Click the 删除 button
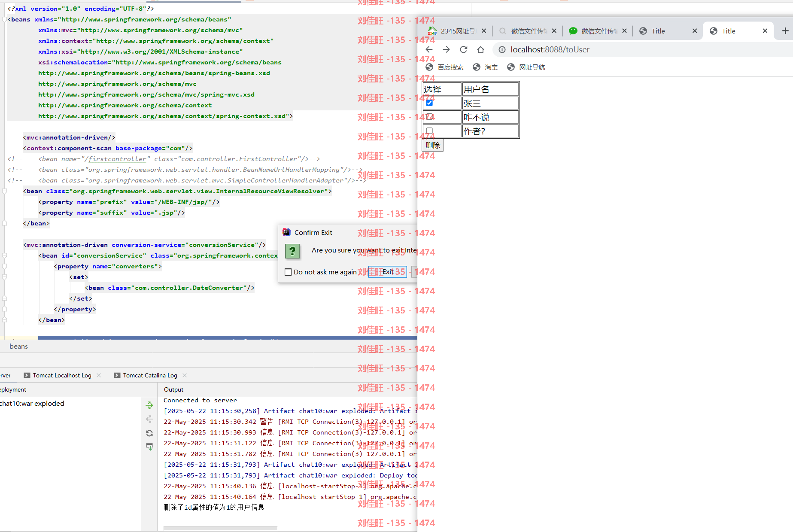This screenshot has width=793, height=532. click(433, 145)
